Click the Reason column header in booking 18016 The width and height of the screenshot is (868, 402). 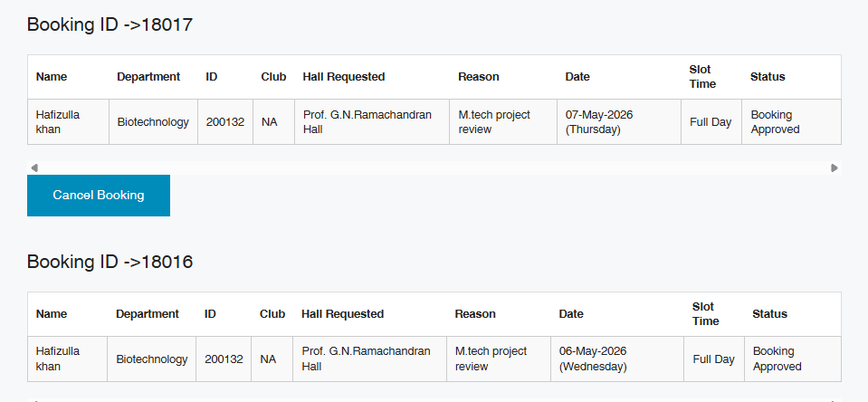pyautogui.click(x=475, y=314)
